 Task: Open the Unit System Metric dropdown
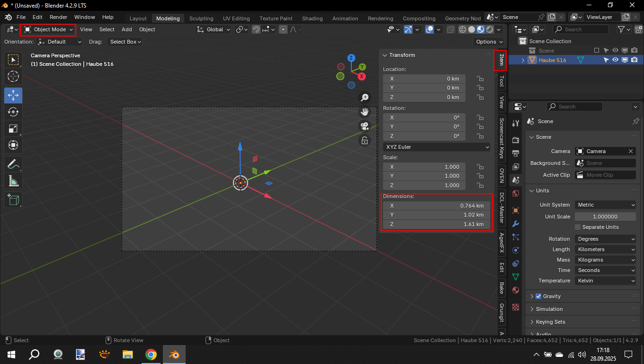click(605, 205)
